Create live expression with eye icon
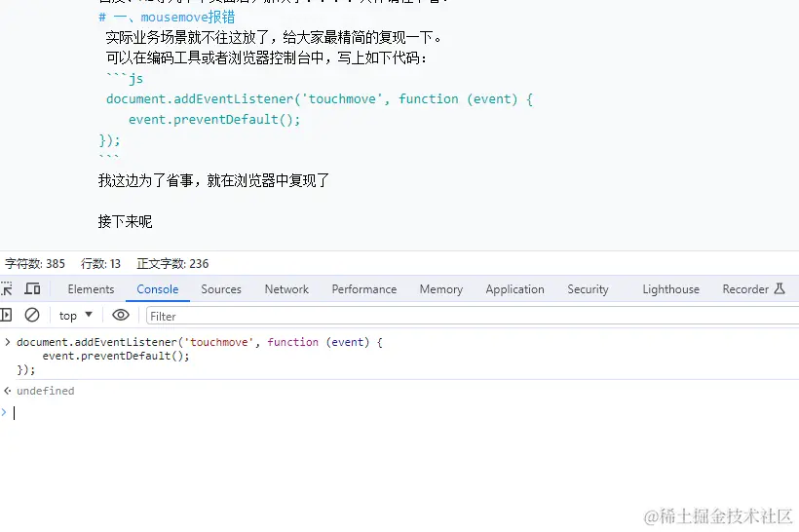Viewport: 799px width, 532px height. [121, 316]
